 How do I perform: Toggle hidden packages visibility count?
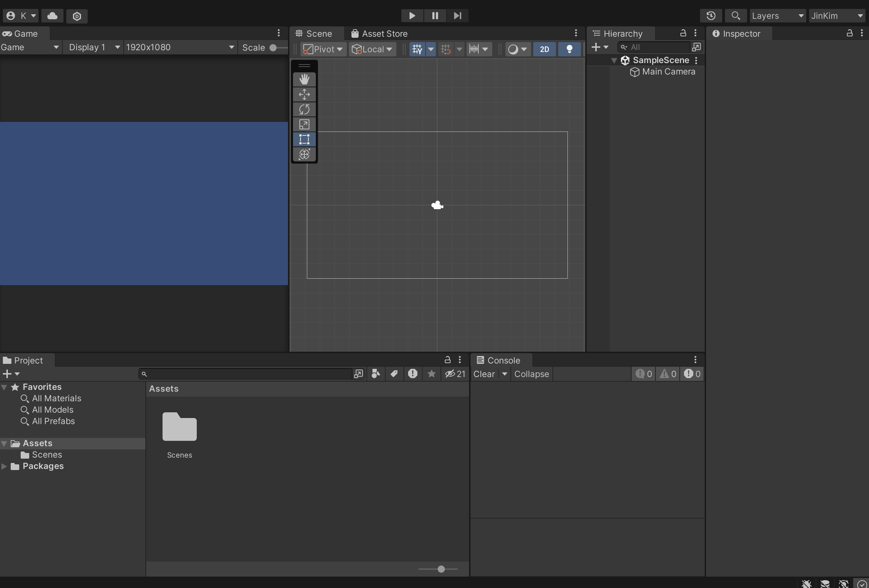point(455,374)
